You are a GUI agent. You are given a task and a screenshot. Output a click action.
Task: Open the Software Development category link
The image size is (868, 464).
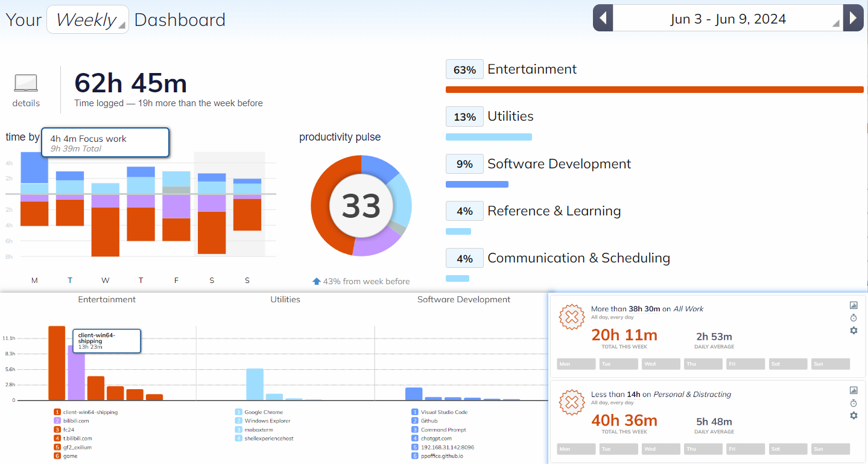[559, 164]
